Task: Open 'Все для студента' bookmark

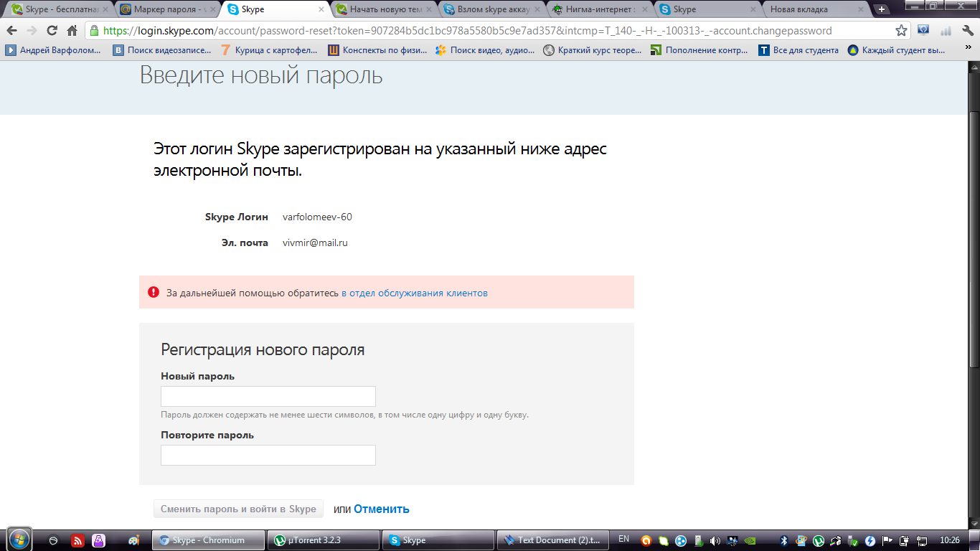Action: pyautogui.click(x=798, y=50)
